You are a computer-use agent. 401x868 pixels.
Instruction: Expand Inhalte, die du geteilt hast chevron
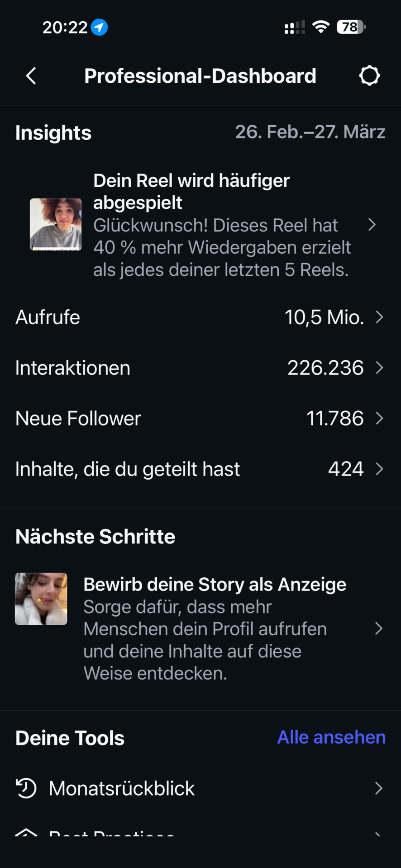point(379,469)
